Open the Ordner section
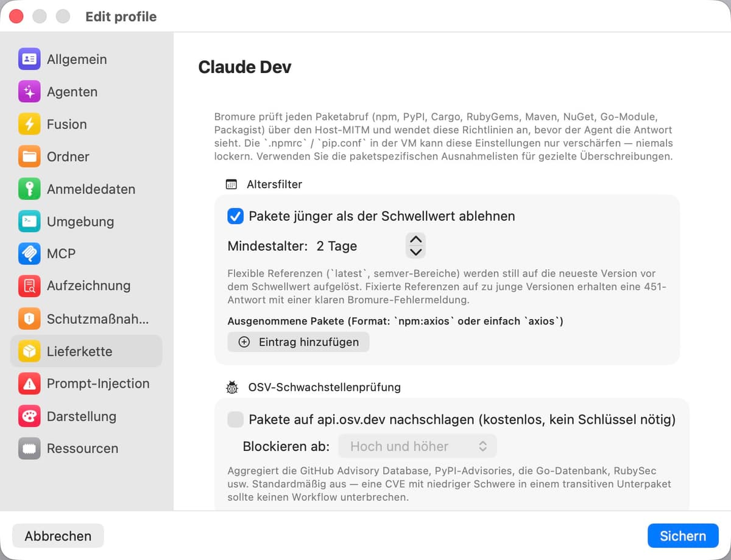Viewport: 731px width, 560px height. tap(87, 156)
